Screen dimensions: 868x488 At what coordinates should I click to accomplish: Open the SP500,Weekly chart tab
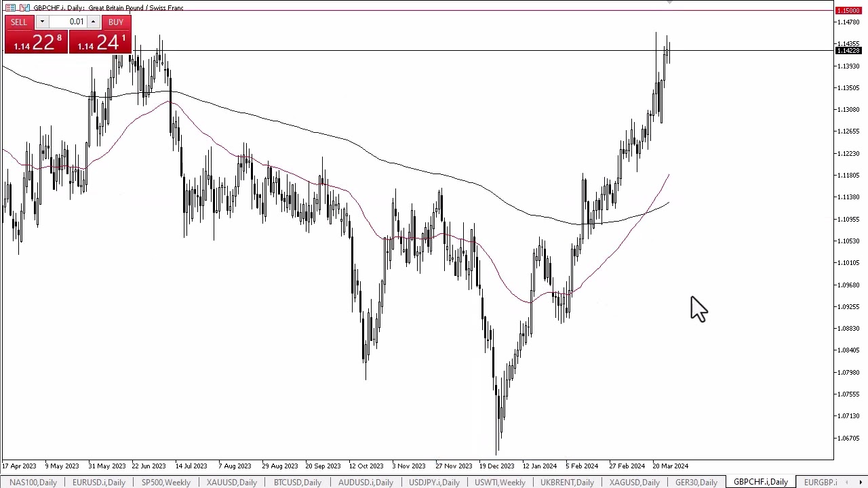(x=165, y=482)
